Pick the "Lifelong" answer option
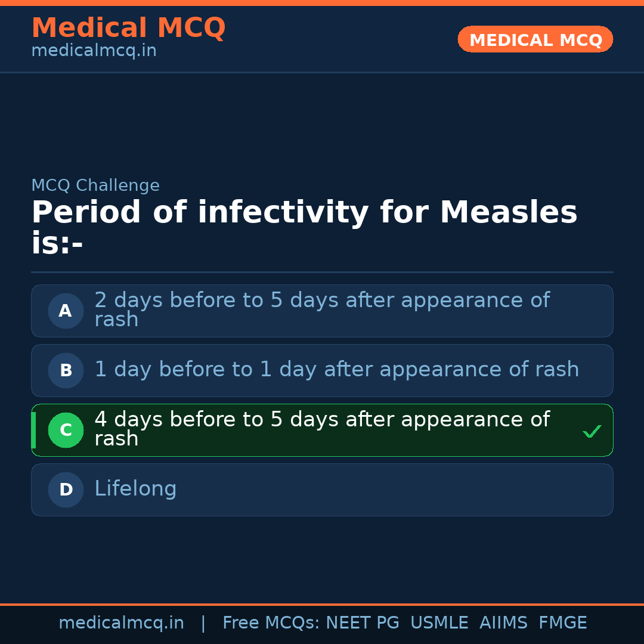Viewport: 644px width, 644px height. pos(136,489)
